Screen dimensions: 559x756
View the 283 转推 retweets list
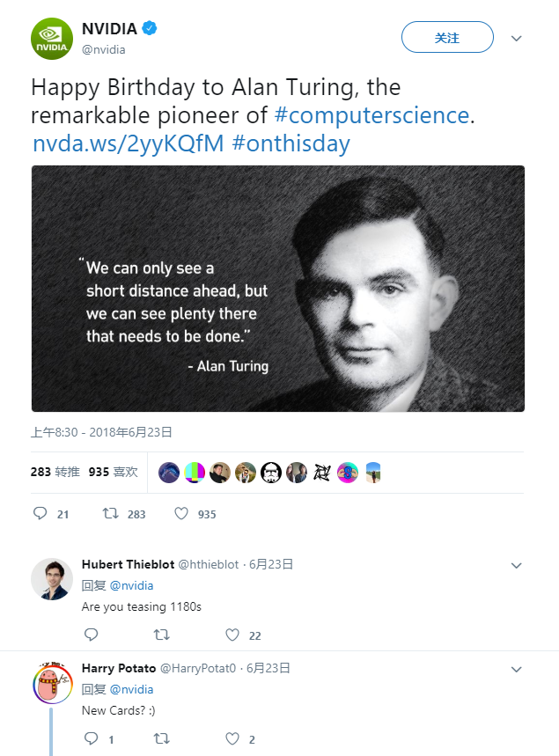click(55, 472)
